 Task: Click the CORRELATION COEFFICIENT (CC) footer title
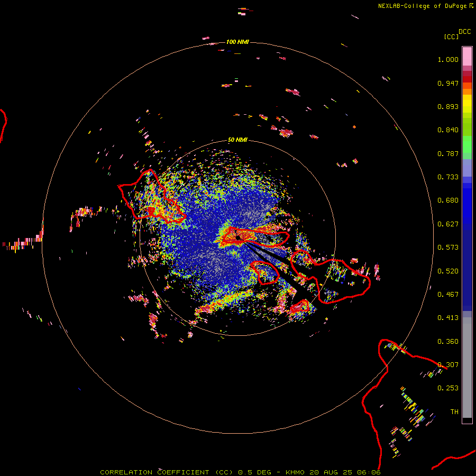(x=167, y=472)
